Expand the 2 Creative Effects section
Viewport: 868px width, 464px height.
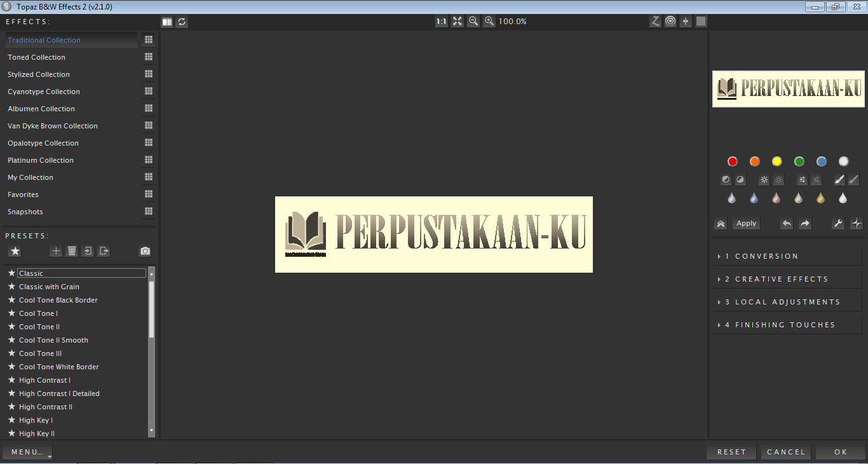787,279
